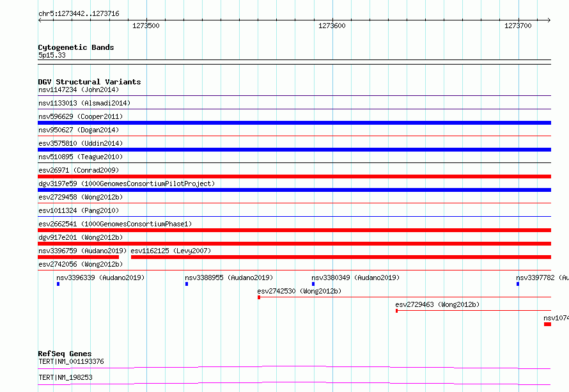The width and height of the screenshot is (569, 392).
Task: Click the red esv1162125 (Levy2007) variant bar
Action: 341,257
